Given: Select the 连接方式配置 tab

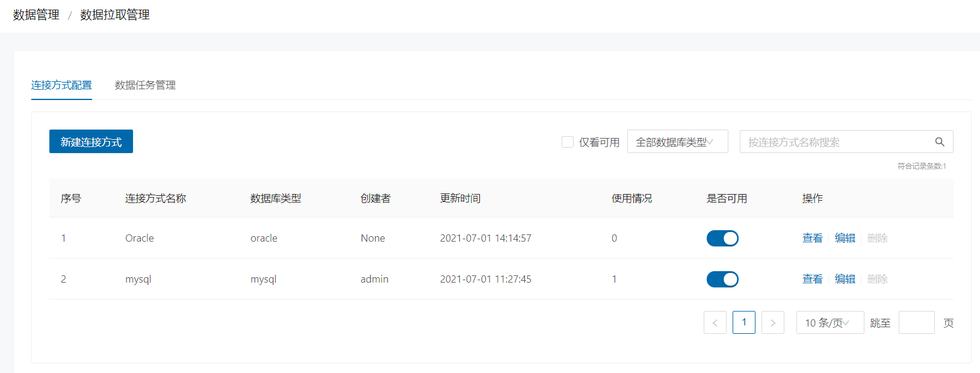Looking at the screenshot, I should 61,85.
